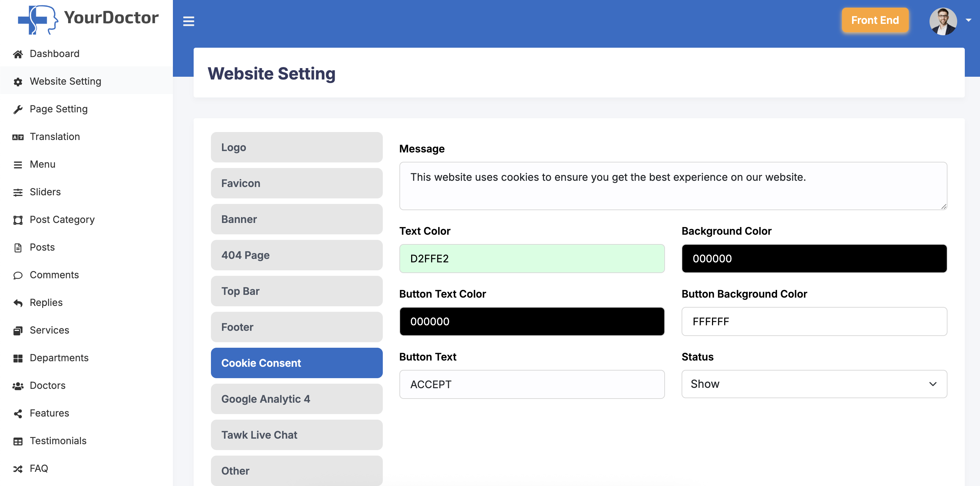This screenshot has height=486, width=980.
Task: Click into the Message text area
Action: point(673,186)
